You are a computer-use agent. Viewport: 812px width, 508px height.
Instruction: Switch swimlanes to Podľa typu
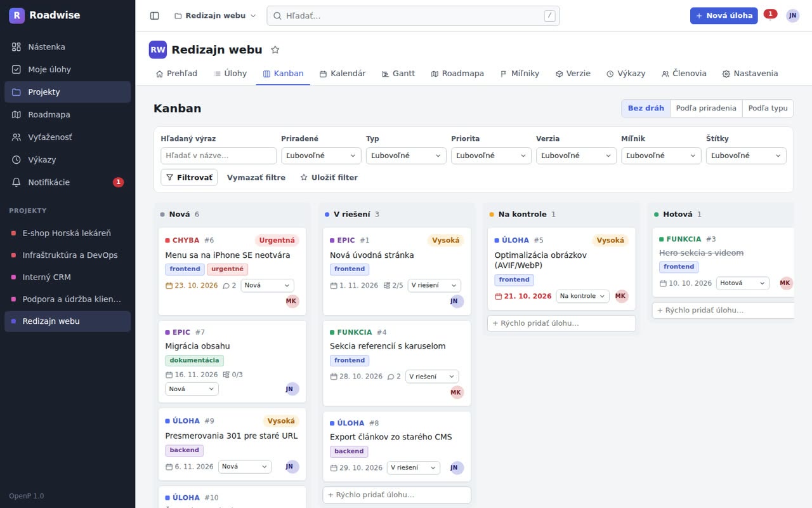(x=768, y=108)
